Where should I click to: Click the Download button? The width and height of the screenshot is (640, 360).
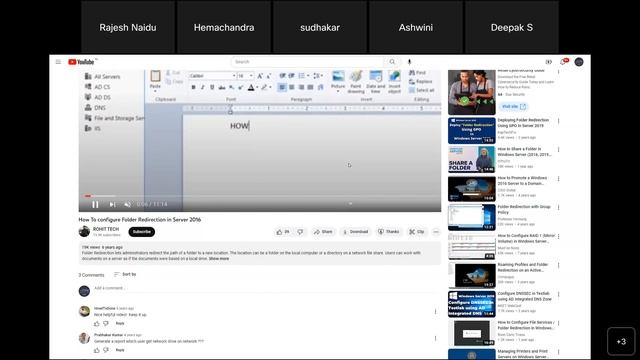356,232
